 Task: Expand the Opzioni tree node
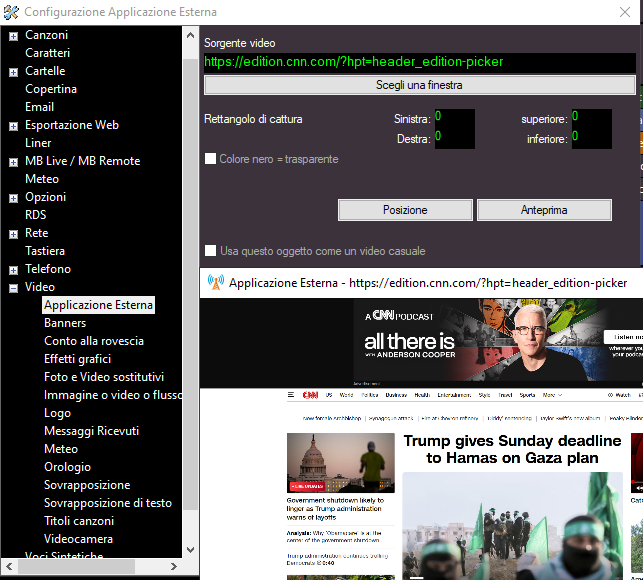tap(13, 198)
